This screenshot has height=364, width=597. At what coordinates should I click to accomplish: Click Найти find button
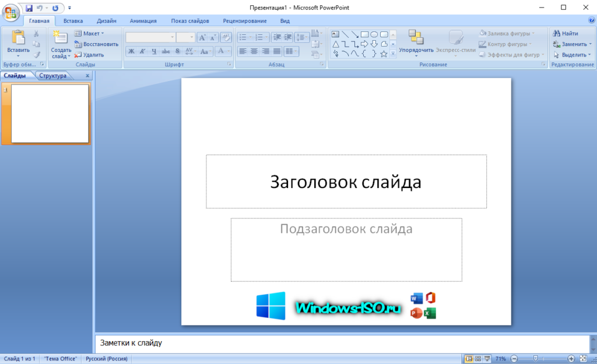coord(566,33)
